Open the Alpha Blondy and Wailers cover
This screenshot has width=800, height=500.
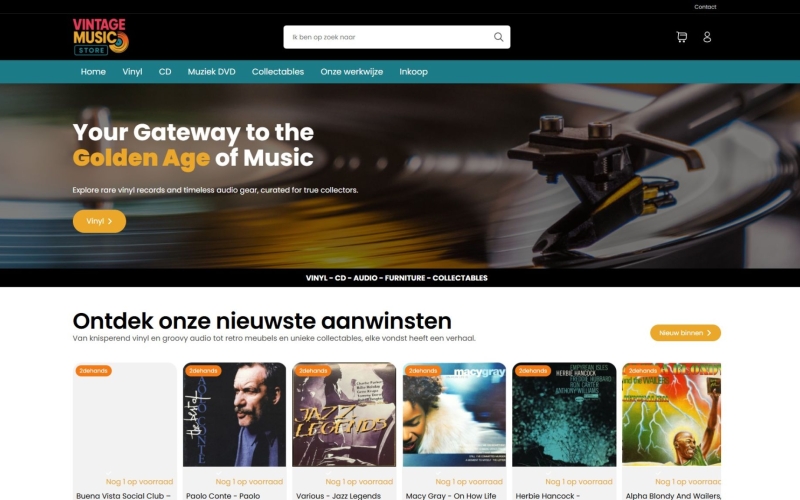(x=671, y=414)
